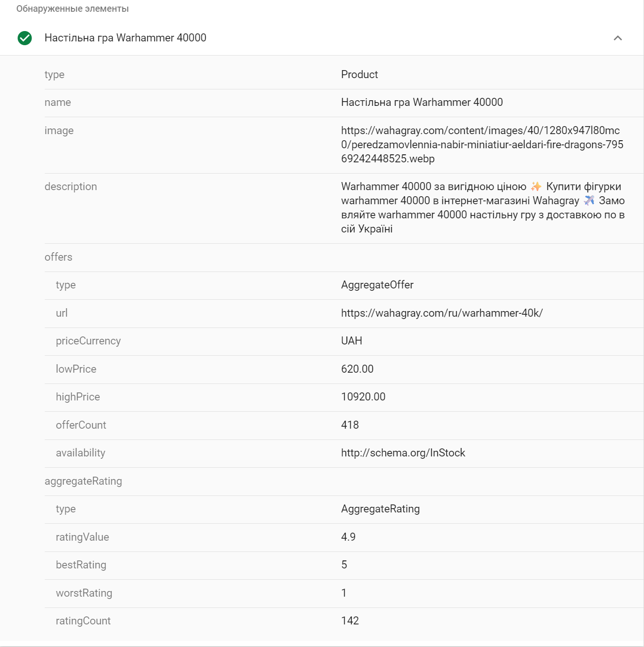Click the 'Product' type value
This screenshot has height=647, width=644.
(x=359, y=74)
